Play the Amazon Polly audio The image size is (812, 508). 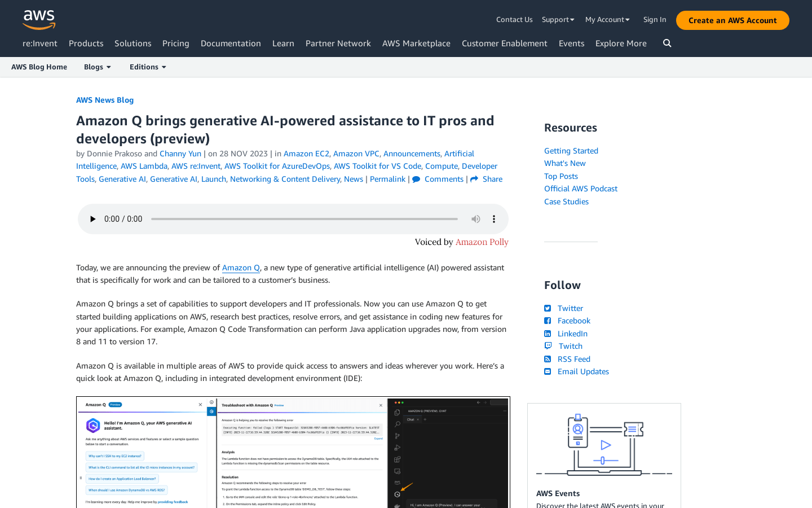(92, 219)
